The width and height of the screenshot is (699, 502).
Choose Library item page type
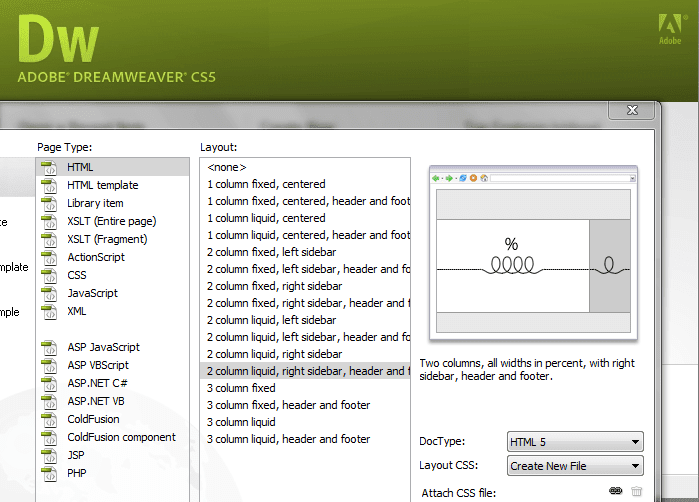112,203
